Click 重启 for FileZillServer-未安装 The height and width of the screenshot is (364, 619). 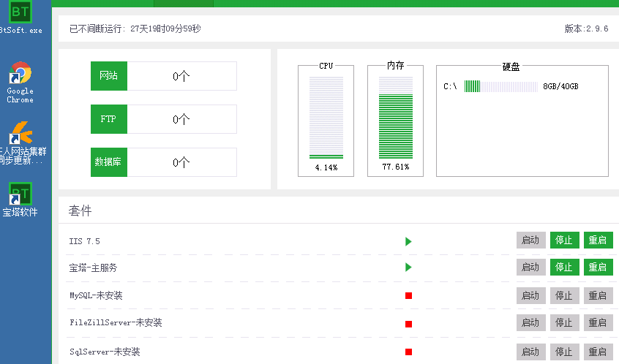pyautogui.click(x=598, y=322)
